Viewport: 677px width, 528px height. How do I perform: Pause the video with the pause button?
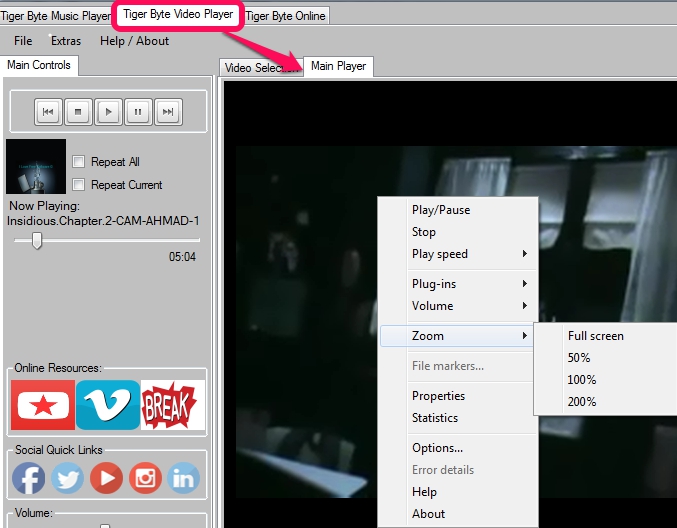(x=139, y=111)
